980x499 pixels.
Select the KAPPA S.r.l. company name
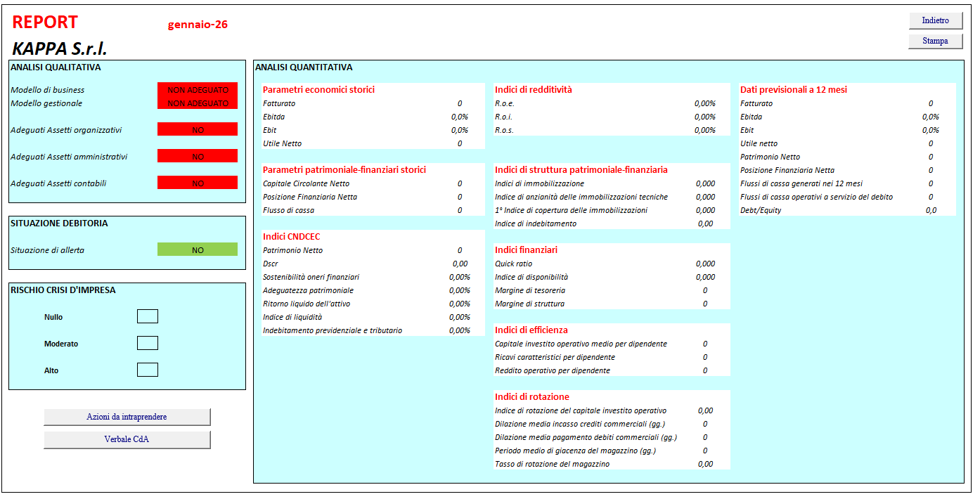(x=60, y=48)
